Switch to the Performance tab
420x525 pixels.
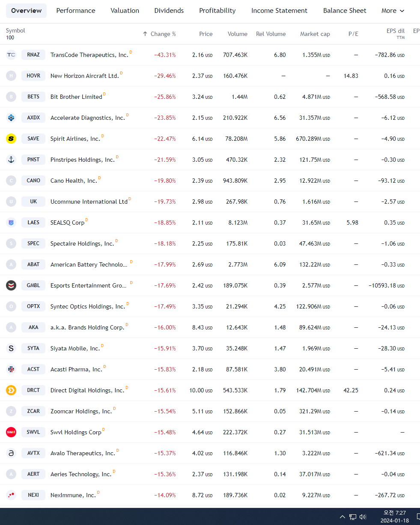pos(76,11)
